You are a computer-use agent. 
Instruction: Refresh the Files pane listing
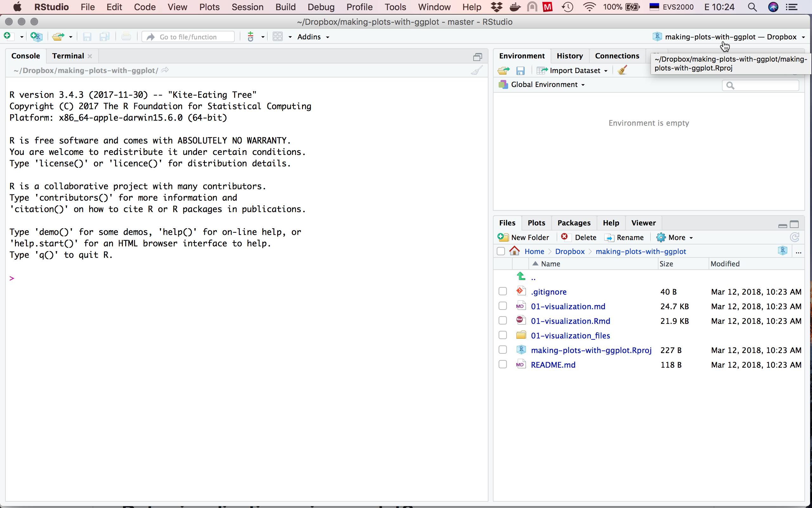[794, 237]
